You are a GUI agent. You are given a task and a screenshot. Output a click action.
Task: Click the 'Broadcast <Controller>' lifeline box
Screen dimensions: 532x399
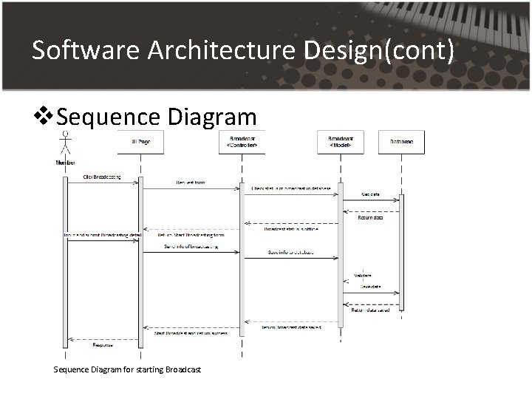tap(242, 142)
